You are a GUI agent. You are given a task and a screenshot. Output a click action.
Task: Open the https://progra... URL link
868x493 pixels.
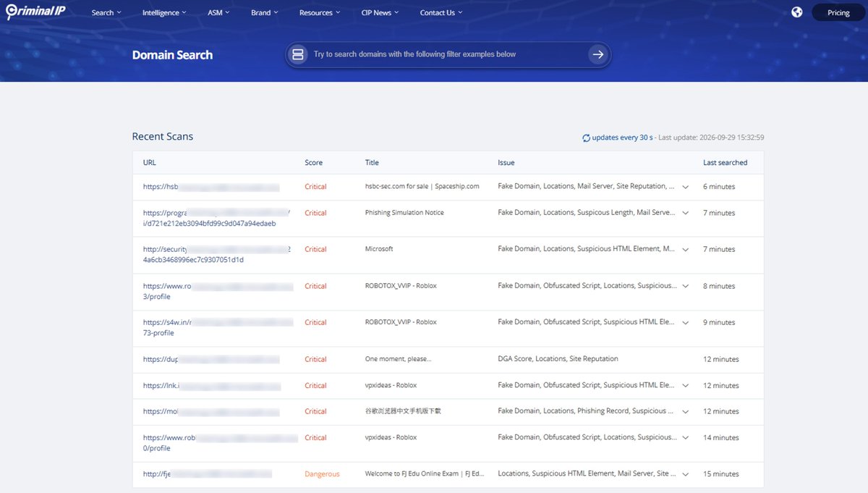216,218
